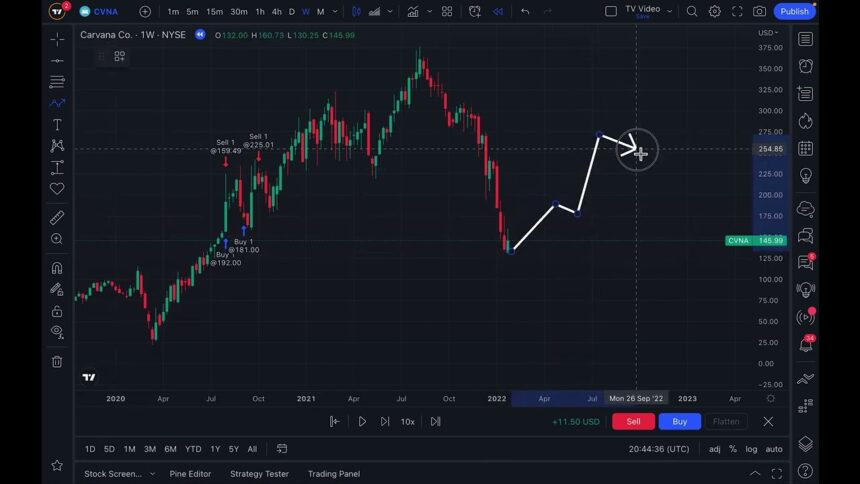Screen dimensions: 860x484
Task: Open the notifications bell icon
Action: click(x=806, y=344)
